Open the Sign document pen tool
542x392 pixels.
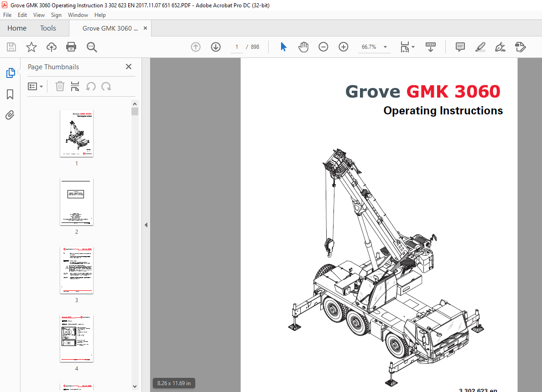point(500,47)
